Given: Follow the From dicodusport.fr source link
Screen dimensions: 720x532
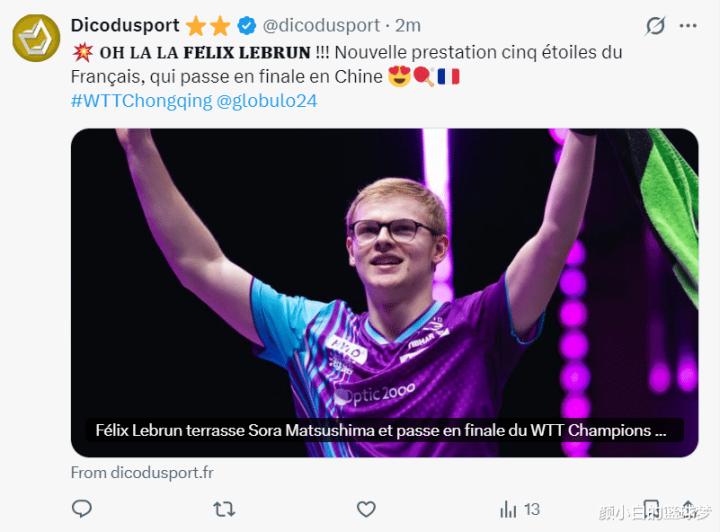Looking at the screenshot, I should click(x=142, y=472).
